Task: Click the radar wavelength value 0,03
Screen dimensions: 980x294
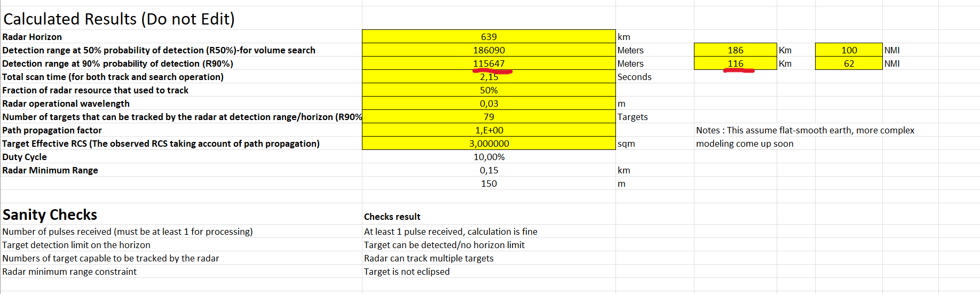Action: [488, 104]
